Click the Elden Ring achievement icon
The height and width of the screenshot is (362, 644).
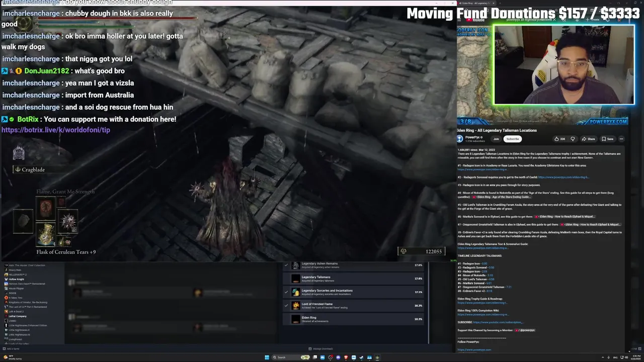pyautogui.click(x=296, y=319)
